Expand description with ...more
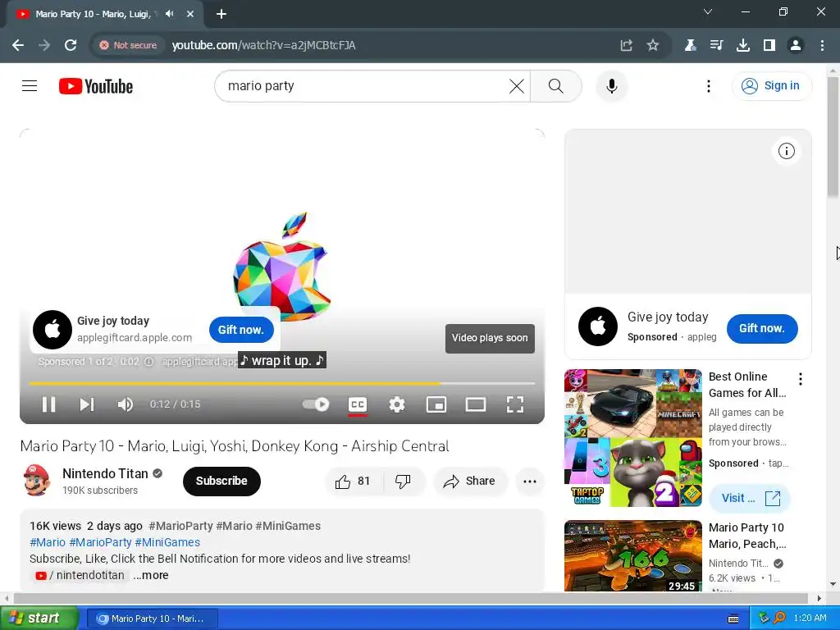 click(151, 575)
